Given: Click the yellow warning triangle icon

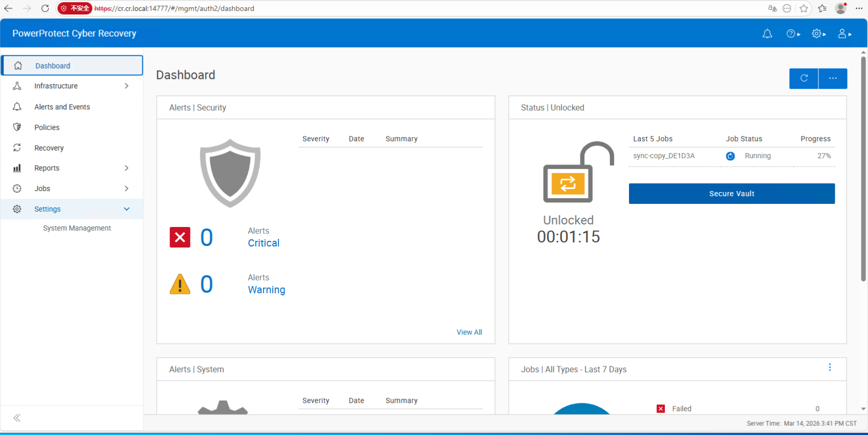Looking at the screenshot, I should point(180,284).
